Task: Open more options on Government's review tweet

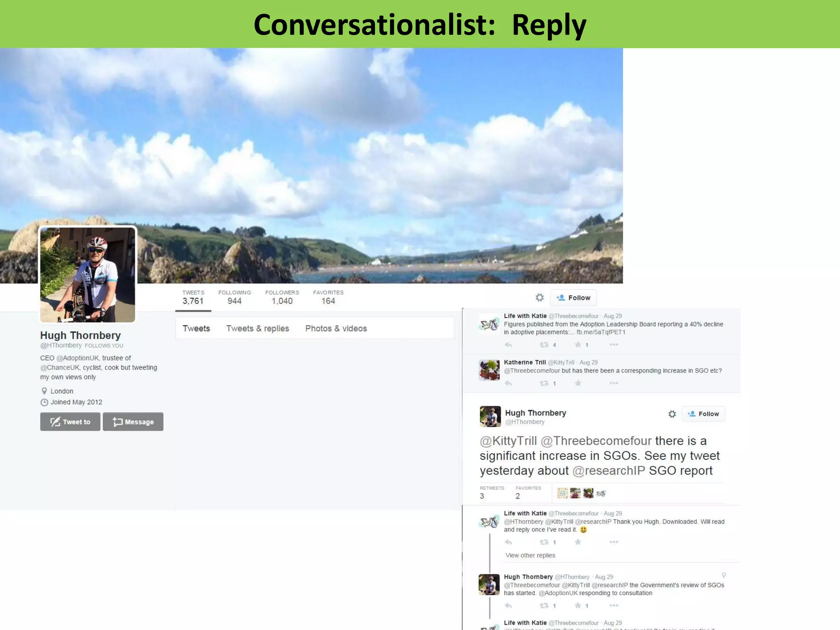Action: tap(614, 605)
